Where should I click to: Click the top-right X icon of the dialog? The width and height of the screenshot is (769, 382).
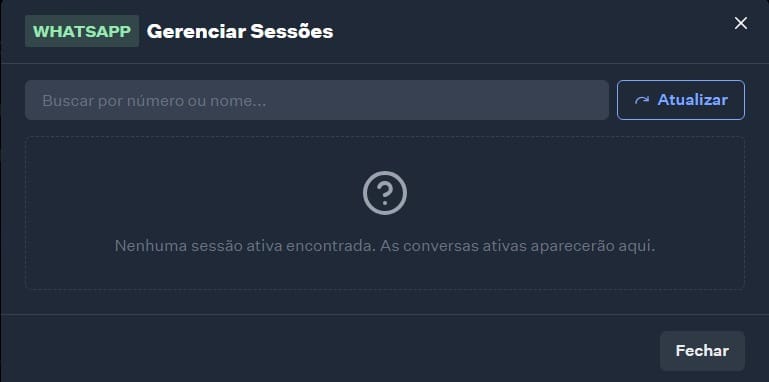pos(741,23)
